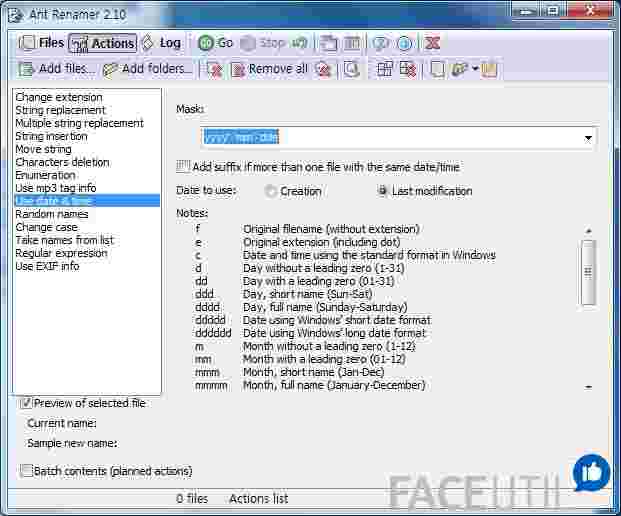
Task: Select the Creation date radio button
Action: 271,191
